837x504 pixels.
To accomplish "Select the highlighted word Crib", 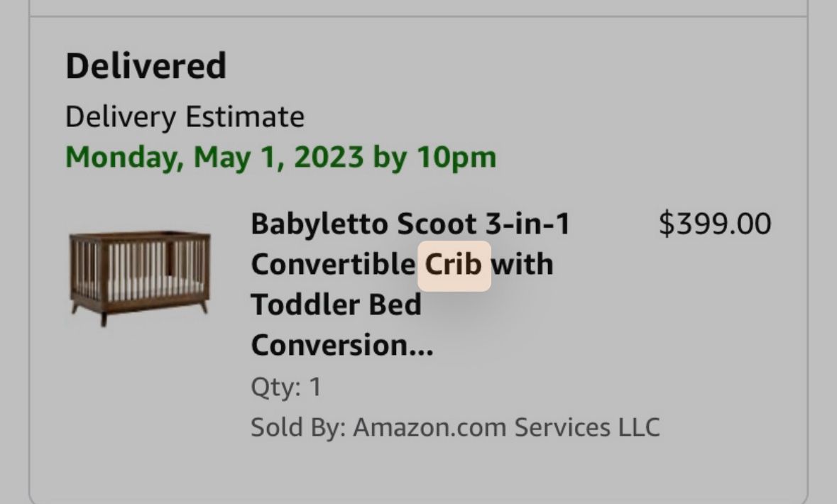I will [453, 263].
